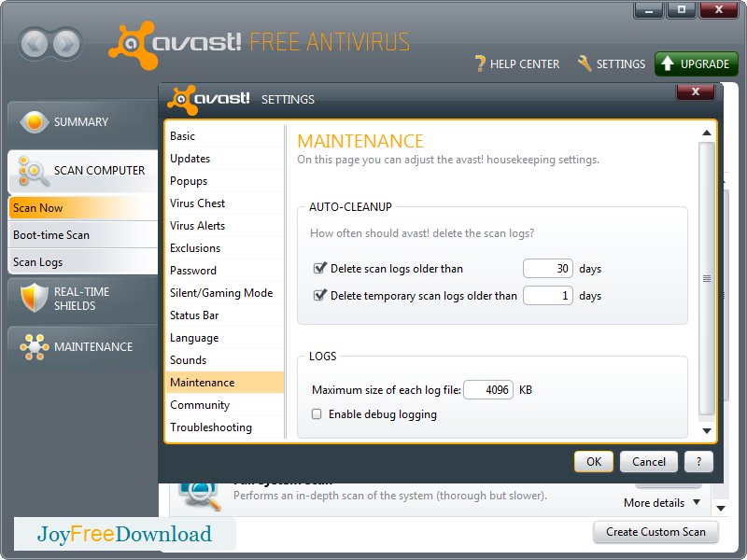Image resolution: width=747 pixels, height=560 pixels.
Task: Click the avast! logo in Settings dialog
Action: point(208,100)
